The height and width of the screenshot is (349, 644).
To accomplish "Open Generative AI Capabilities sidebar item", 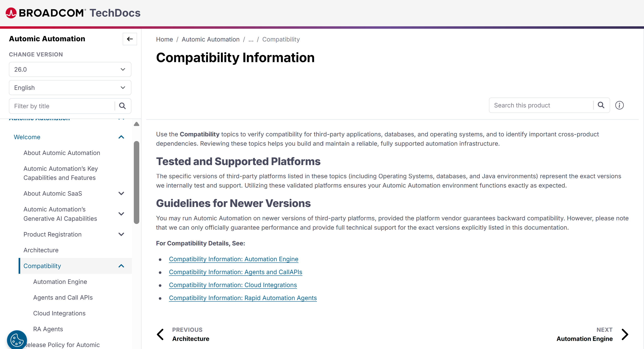I will [60, 214].
